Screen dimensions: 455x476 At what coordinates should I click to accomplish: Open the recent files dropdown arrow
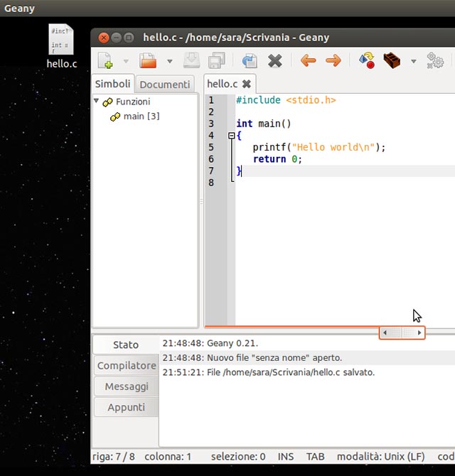coord(169,62)
